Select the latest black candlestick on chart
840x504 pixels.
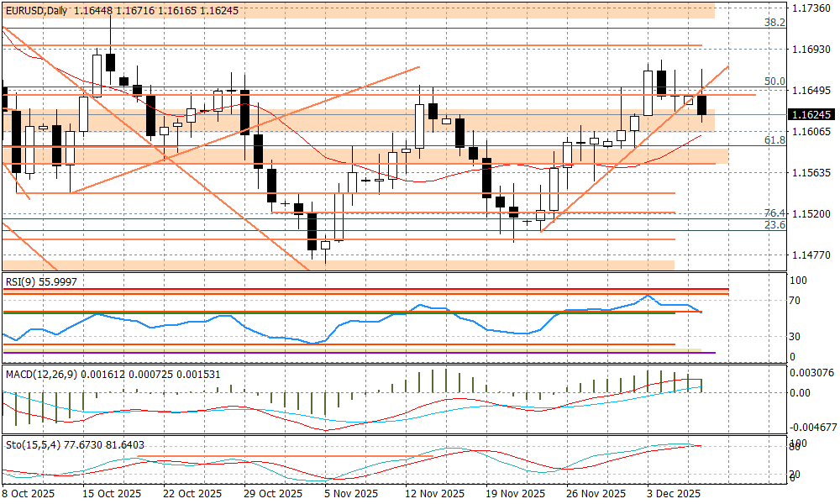702,105
